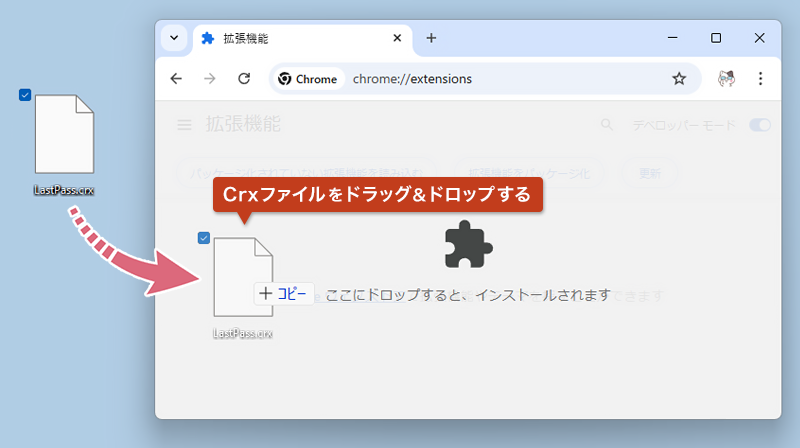
Task: Toggle checkbox of desktop LastPass.crx file
Action: pos(25,95)
